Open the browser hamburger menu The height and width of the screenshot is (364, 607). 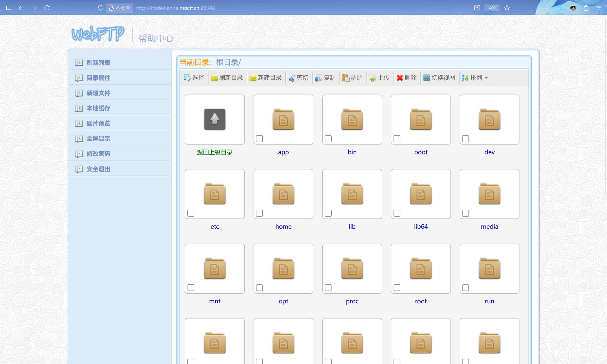coord(598,8)
